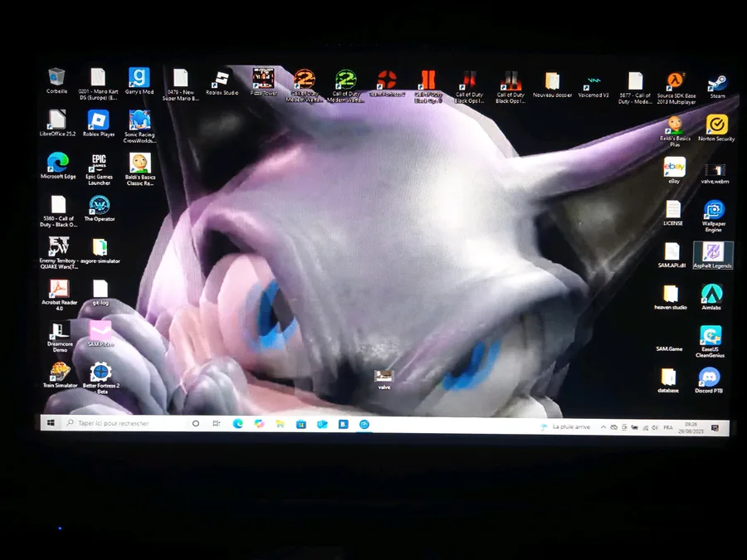
Task: Open the Dreamcore Demo shortcut
Action: point(60,337)
